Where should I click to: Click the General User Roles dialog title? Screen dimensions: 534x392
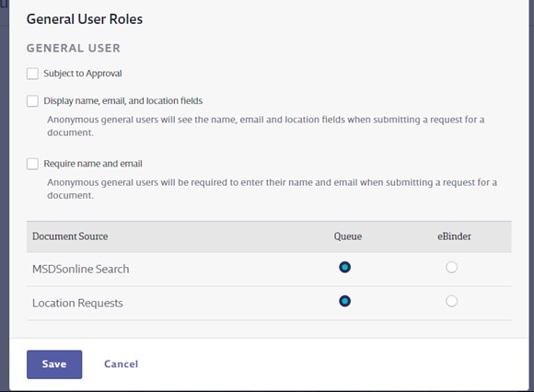[85, 19]
